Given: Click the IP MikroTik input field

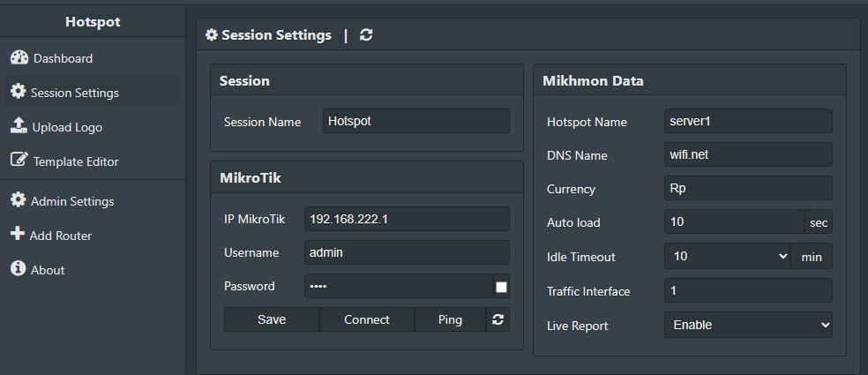Looking at the screenshot, I should tap(407, 219).
